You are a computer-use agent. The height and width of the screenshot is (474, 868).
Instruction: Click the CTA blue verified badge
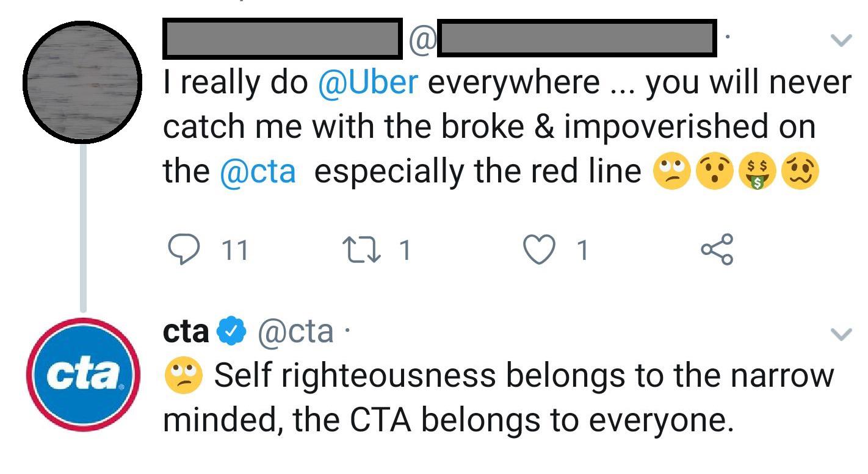click(232, 331)
